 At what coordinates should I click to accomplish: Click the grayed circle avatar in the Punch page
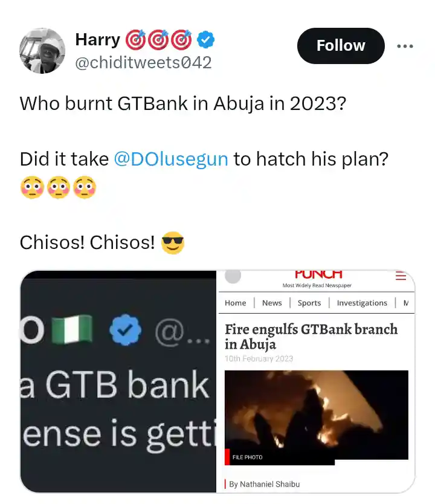(233, 276)
